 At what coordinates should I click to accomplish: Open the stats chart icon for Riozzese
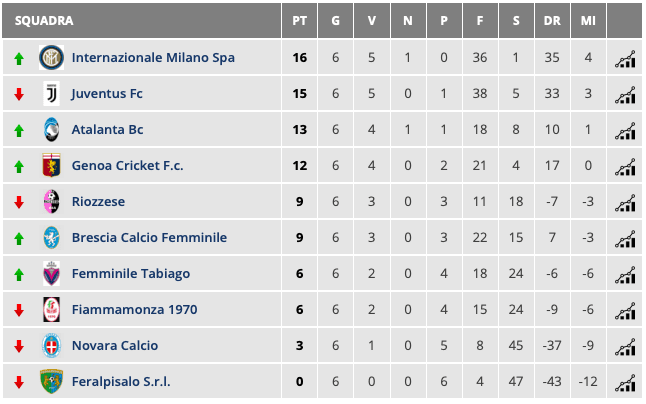click(625, 202)
